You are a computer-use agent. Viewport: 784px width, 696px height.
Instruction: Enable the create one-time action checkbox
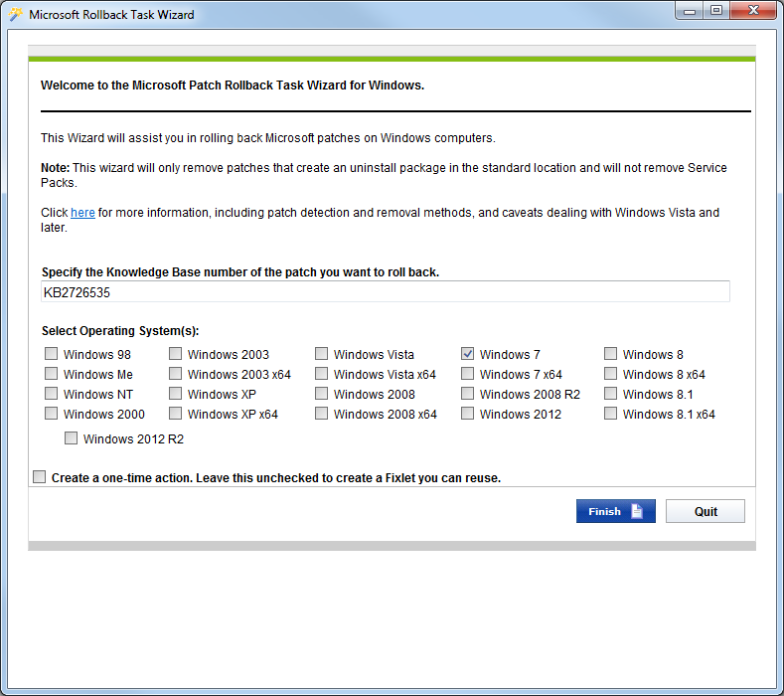click(39, 477)
